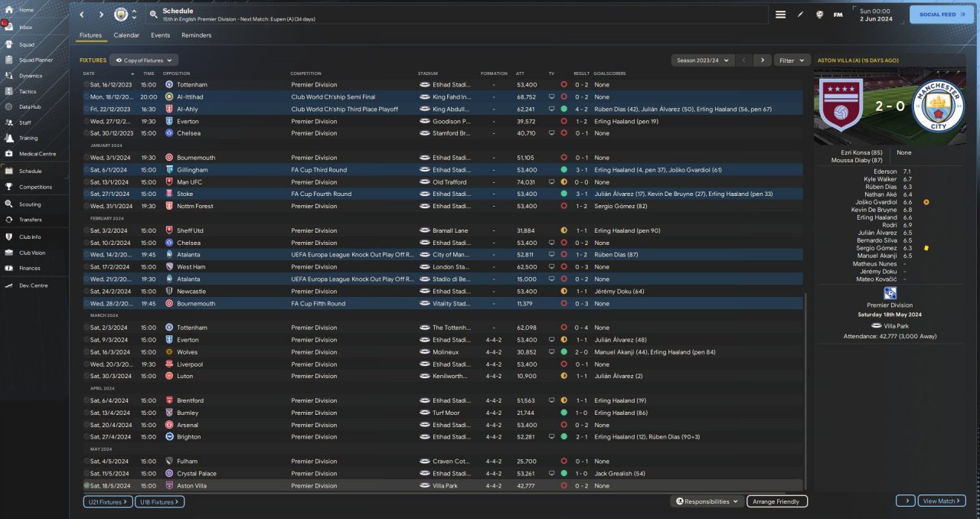Sort by the Competition column header
Image resolution: width=980 pixels, height=519 pixels.
(305, 73)
